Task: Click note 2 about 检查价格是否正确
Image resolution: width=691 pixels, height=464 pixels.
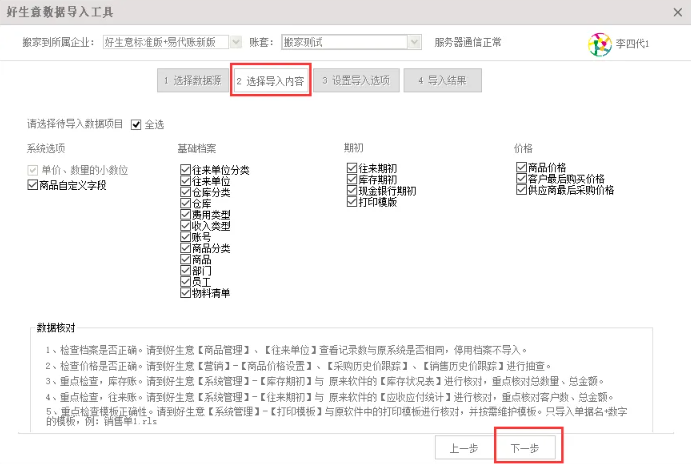Action: [299, 366]
